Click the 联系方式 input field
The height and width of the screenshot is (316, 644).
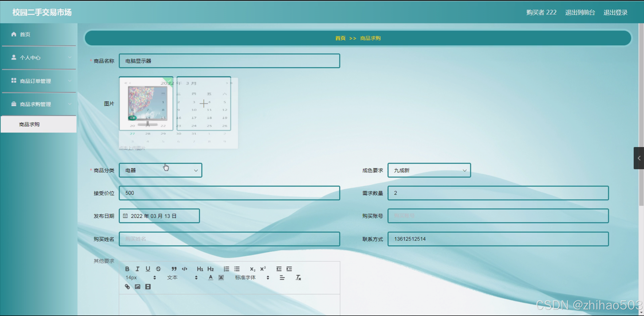[498, 239]
